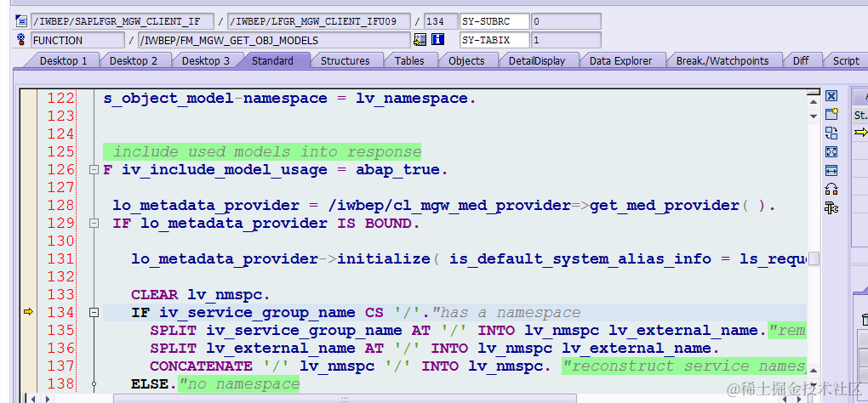This screenshot has width=868, height=403.
Task: Open the Structures tab
Action: click(x=345, y=61)
